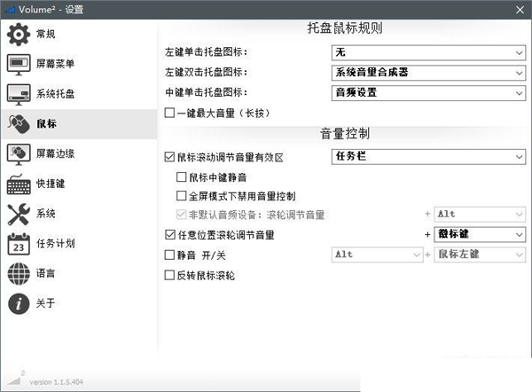
Task: Open the 系统 wrench tools icon
Action: point(19,214)
